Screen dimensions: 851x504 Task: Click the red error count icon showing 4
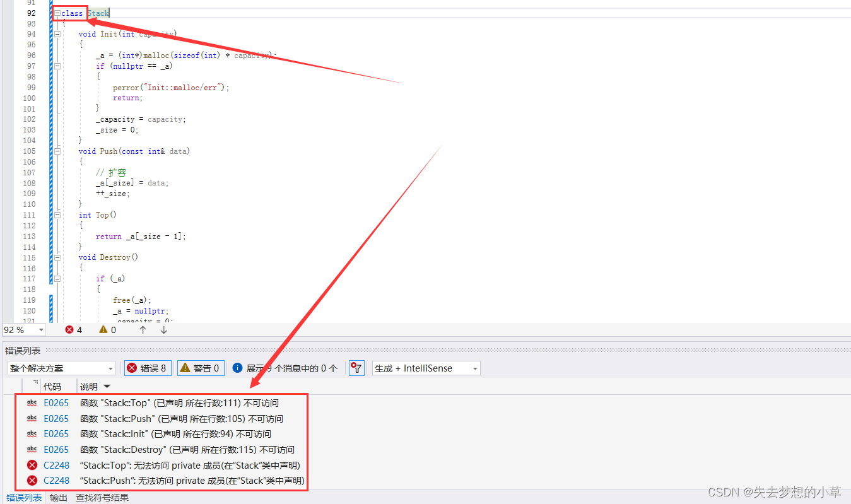point(69,330)
